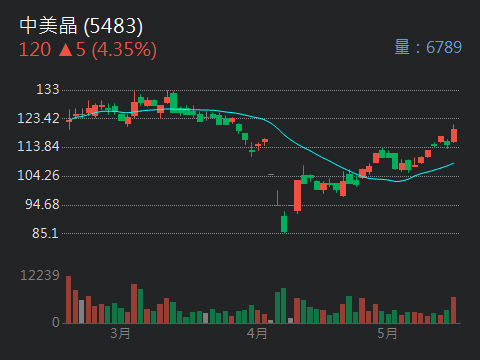Screen dimensions: 480x360
Task: Select the 113.84 price axis label
Action: pyautogui.click(x=38, y=146)
